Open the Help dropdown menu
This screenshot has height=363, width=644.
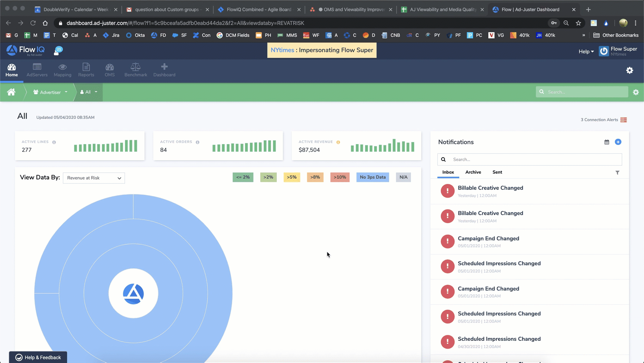tap(586, 52)
